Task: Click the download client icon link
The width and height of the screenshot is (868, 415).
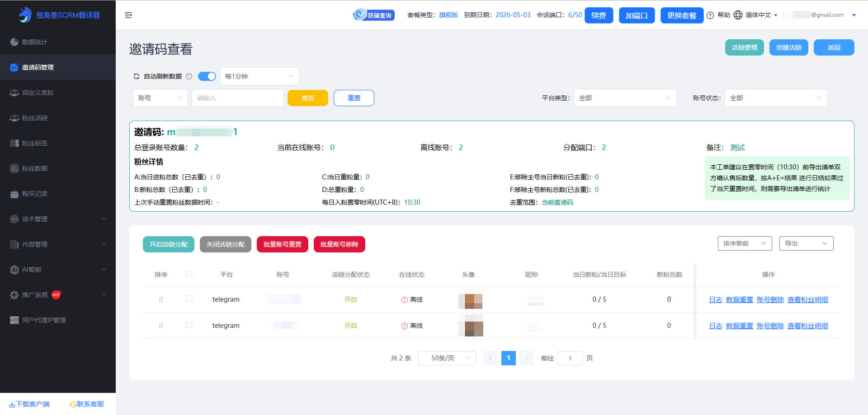Action: tap(29, 404)
